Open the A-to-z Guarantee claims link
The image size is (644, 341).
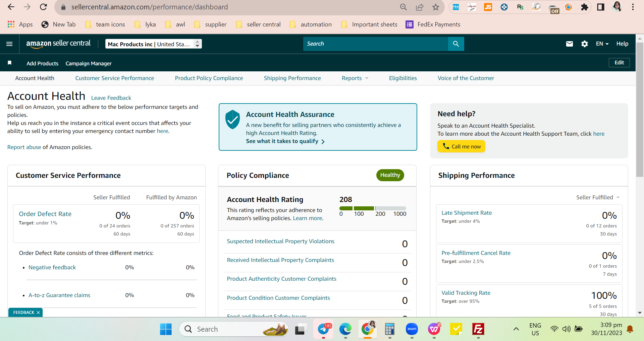coord(59,295)
